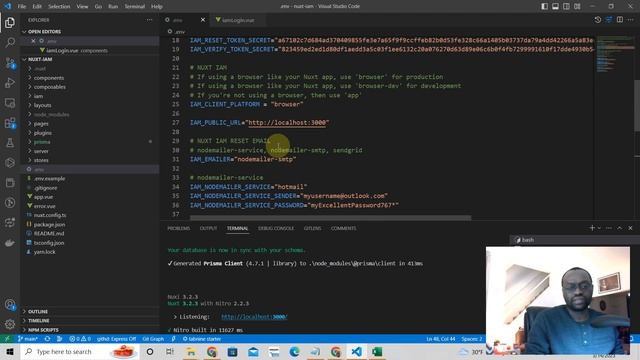Toggle secondary side bar layout icon
This screenshot has height=360, width=640.
(567, 6)
